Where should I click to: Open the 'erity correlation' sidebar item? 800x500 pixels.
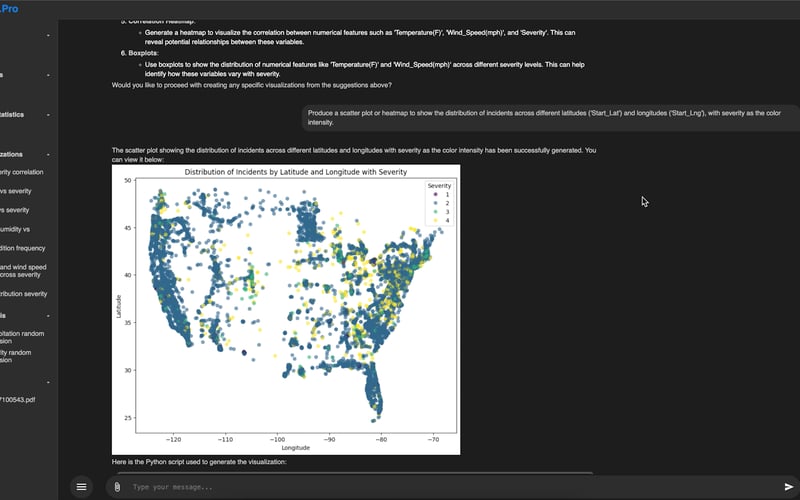click(x=21, y=172)
